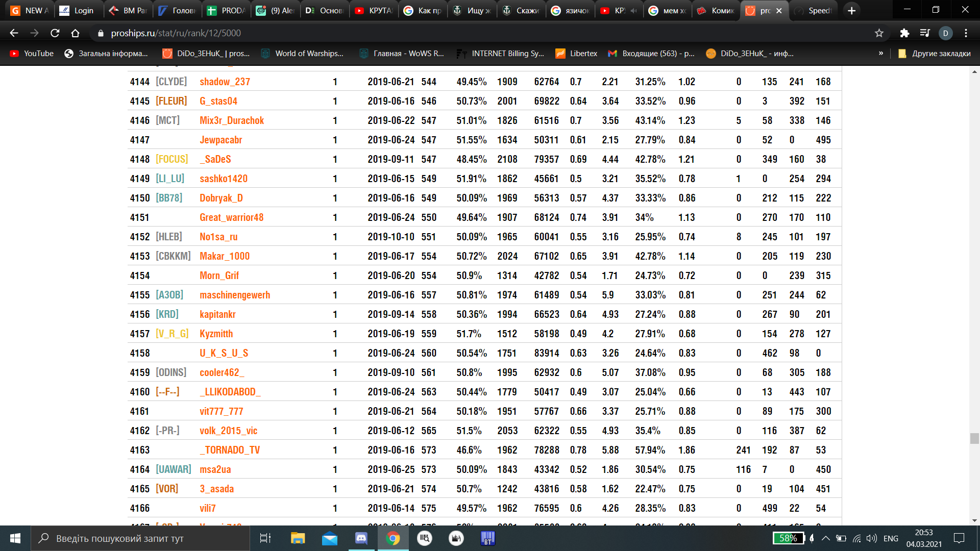Open the Mail app on the taskbar
Image resolution: width=980 pixels, height=551 pixels.
coord(330,538)
